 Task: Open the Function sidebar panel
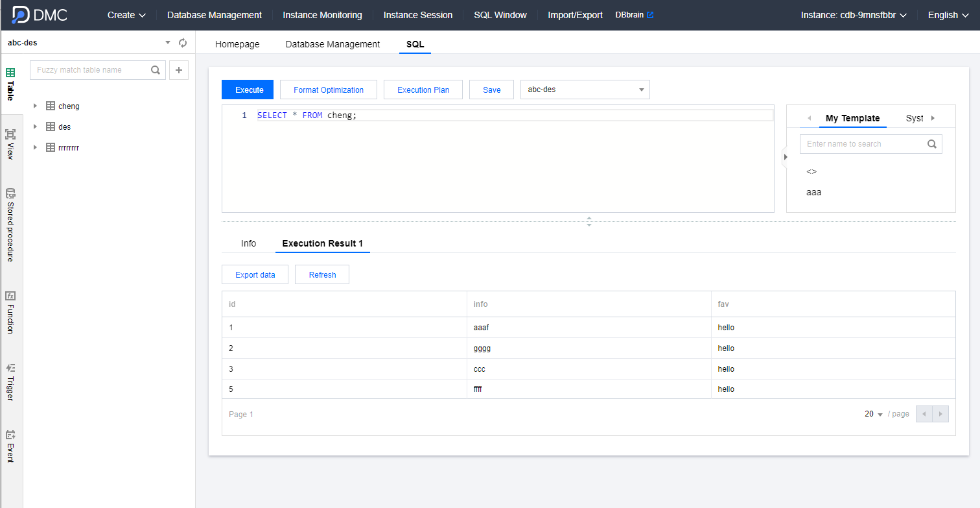[x=10, y=312]
